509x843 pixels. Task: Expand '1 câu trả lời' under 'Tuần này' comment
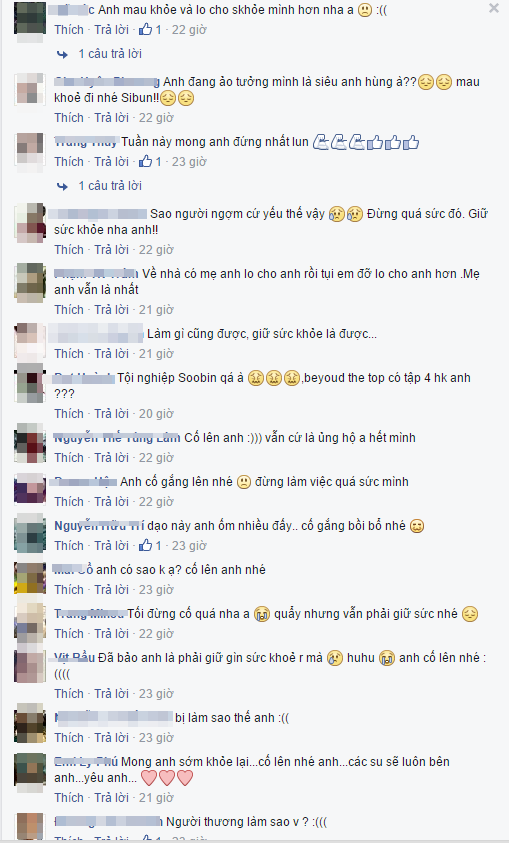click(110, 185)
